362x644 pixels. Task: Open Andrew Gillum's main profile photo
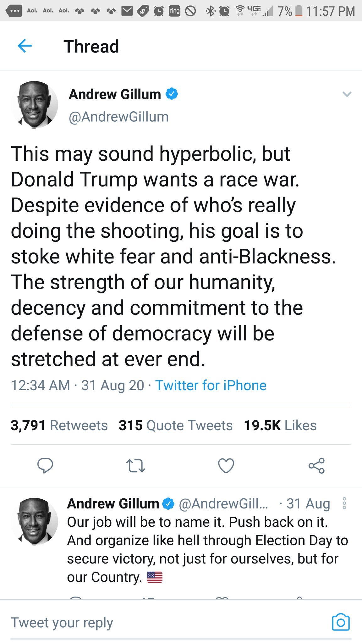(34, 105)
